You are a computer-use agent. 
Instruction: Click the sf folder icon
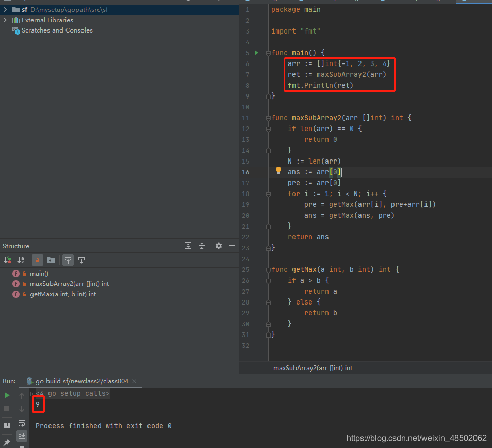(15, 9)
